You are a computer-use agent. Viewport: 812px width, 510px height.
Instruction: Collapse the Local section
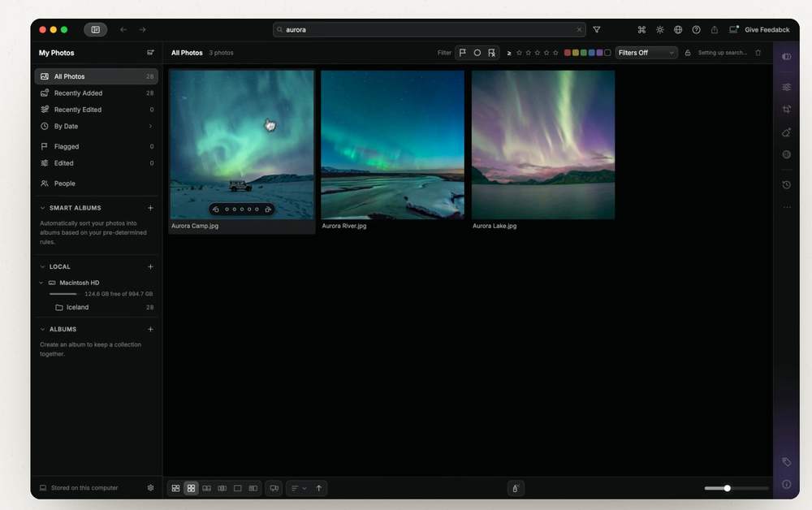click(42, 266)
